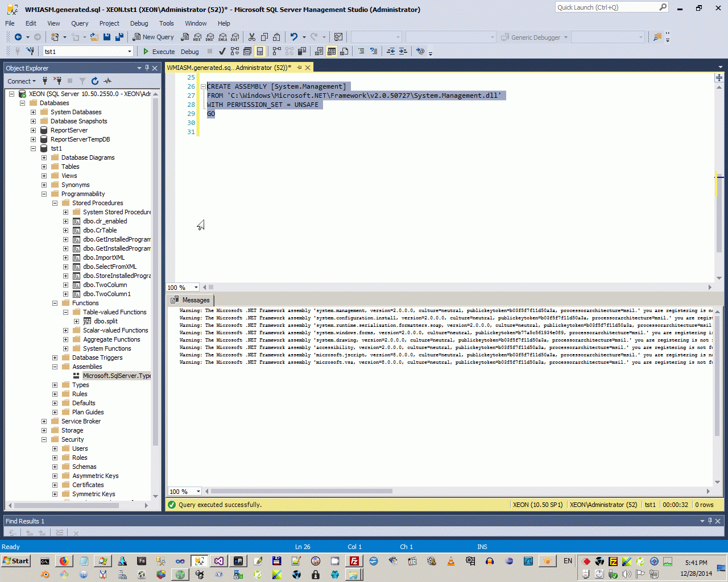Image resolution: width=728 pixels, height=582 pixels.
Task: Toggle Include Client Statistics
Action: (302, 51)
